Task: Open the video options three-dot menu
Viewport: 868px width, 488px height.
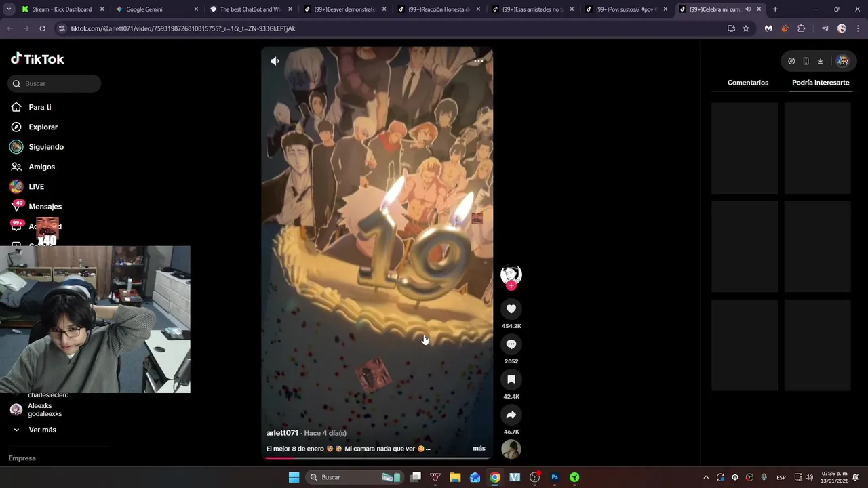Action: click(479, 61)
